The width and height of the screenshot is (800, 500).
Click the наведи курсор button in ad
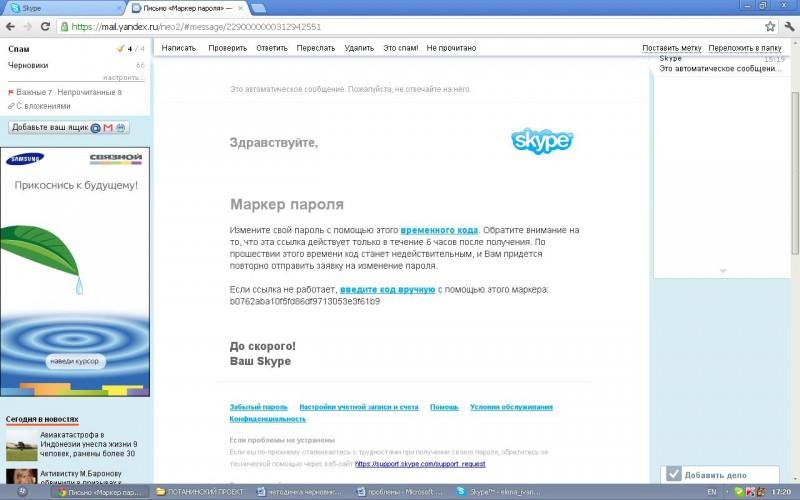pos(74,361)
